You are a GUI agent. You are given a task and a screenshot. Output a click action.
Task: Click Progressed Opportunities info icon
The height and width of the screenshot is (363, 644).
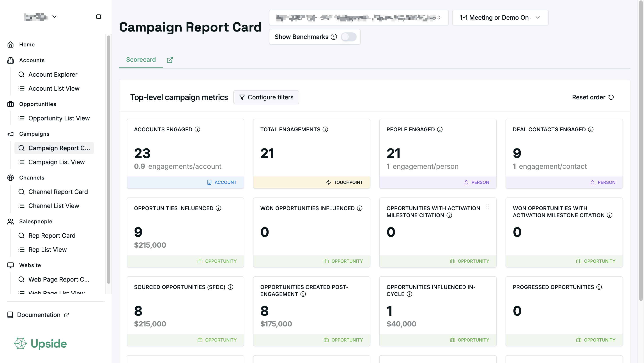[x=599, y=287]
